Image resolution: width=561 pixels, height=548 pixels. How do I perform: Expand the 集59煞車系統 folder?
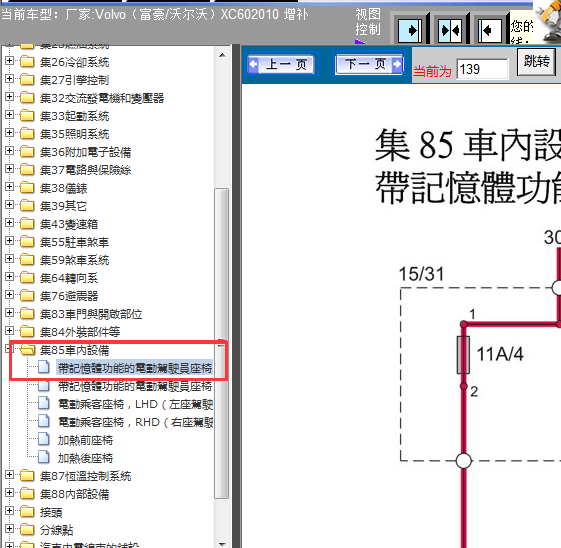(9, 259)
